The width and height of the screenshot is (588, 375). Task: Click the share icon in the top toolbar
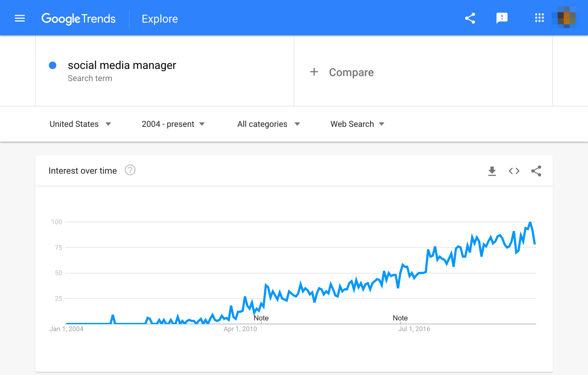coord(470,19)
